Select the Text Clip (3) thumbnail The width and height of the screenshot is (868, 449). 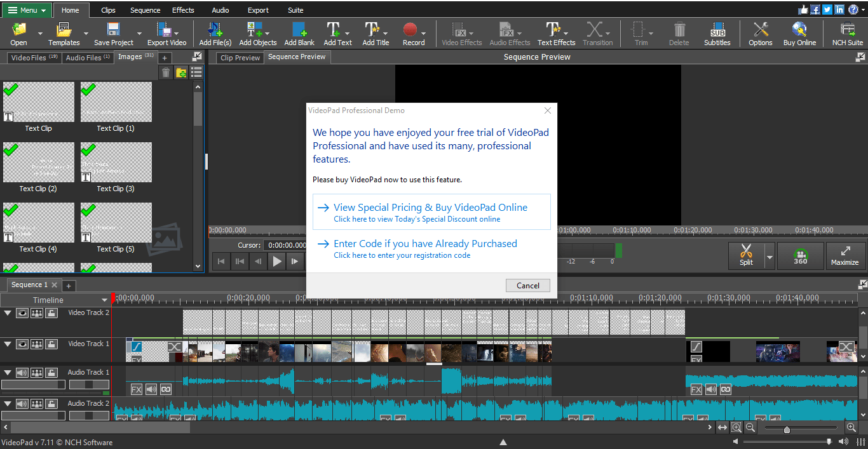tap(116, 162)
